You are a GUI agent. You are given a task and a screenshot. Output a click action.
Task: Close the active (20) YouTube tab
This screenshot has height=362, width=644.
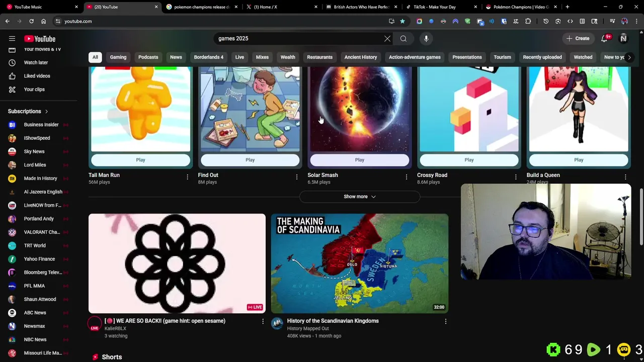(156, 7)
